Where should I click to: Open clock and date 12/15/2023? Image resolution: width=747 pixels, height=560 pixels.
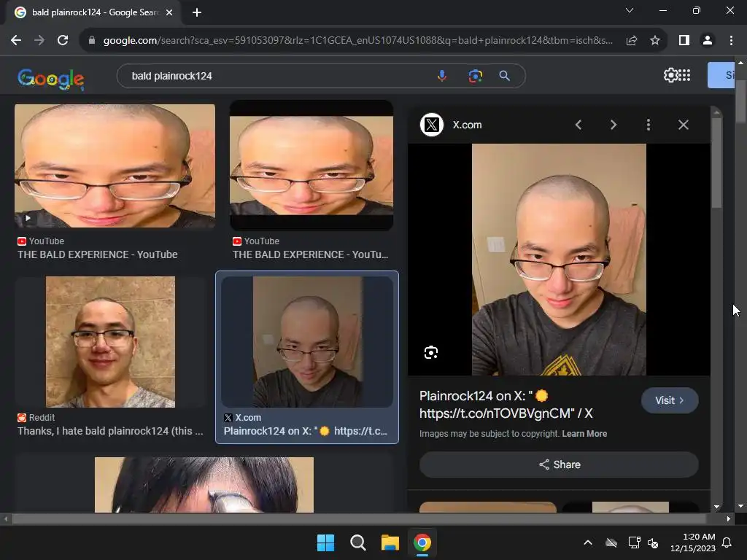(x=693, y=542)
